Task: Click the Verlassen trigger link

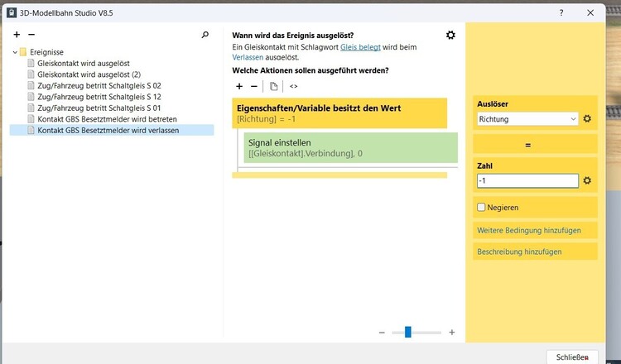Action: 248,57
